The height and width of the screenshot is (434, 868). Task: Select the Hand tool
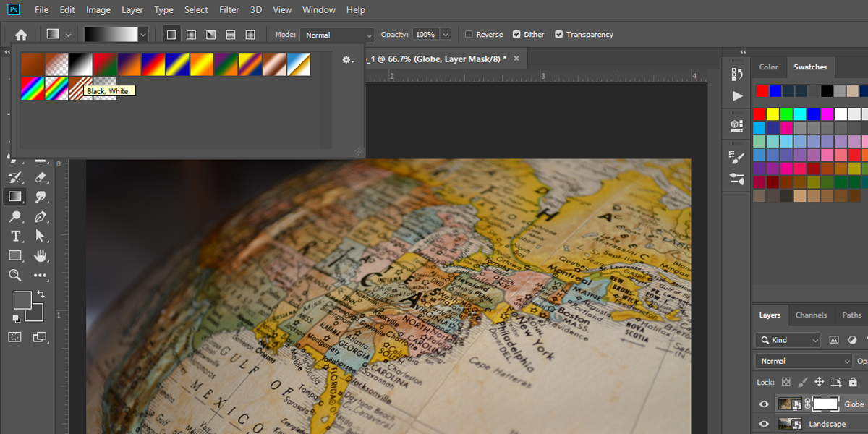point(41,255)
